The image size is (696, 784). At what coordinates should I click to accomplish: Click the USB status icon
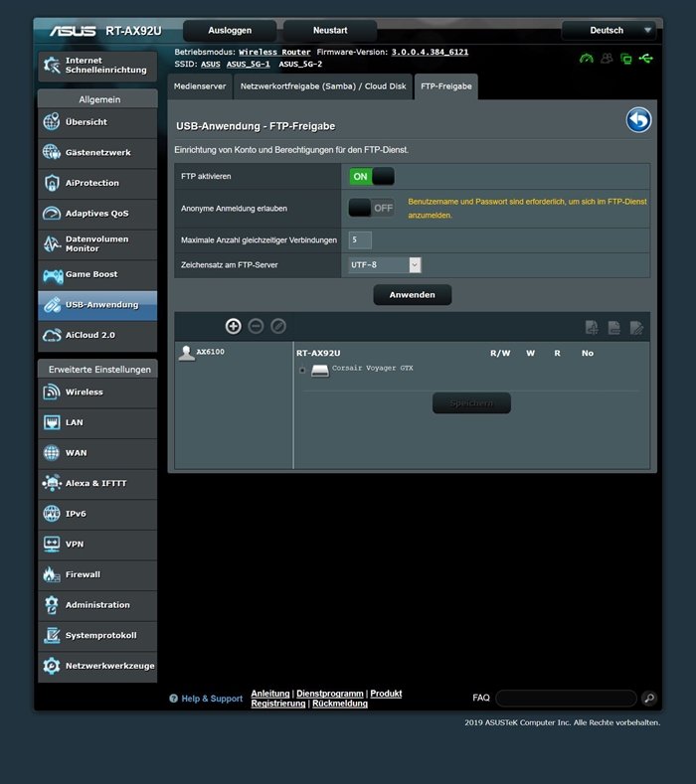[646, 59]
